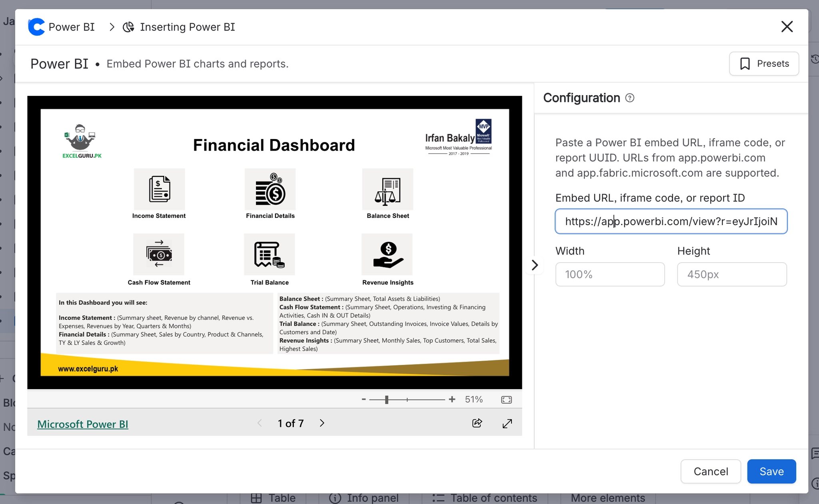Click the www.excelguru.pk text
The image size is (819, 504).
[x=88, y=369]
